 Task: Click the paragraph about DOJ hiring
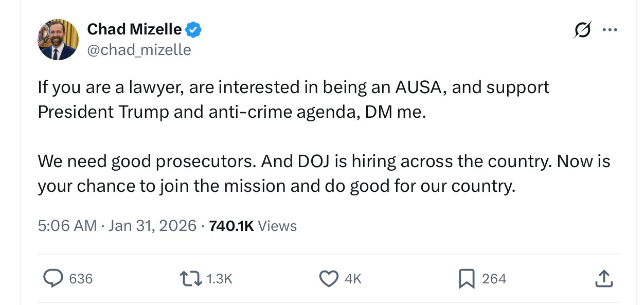324,174
